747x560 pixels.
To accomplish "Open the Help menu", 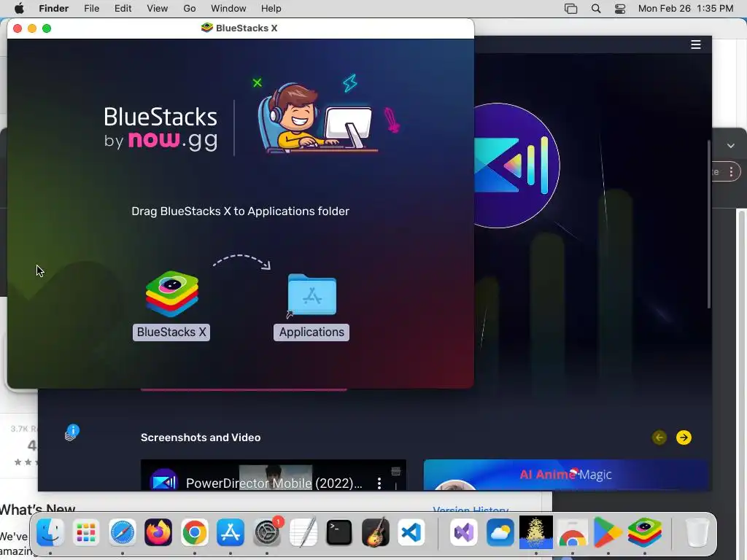I will tap(271, 9).
